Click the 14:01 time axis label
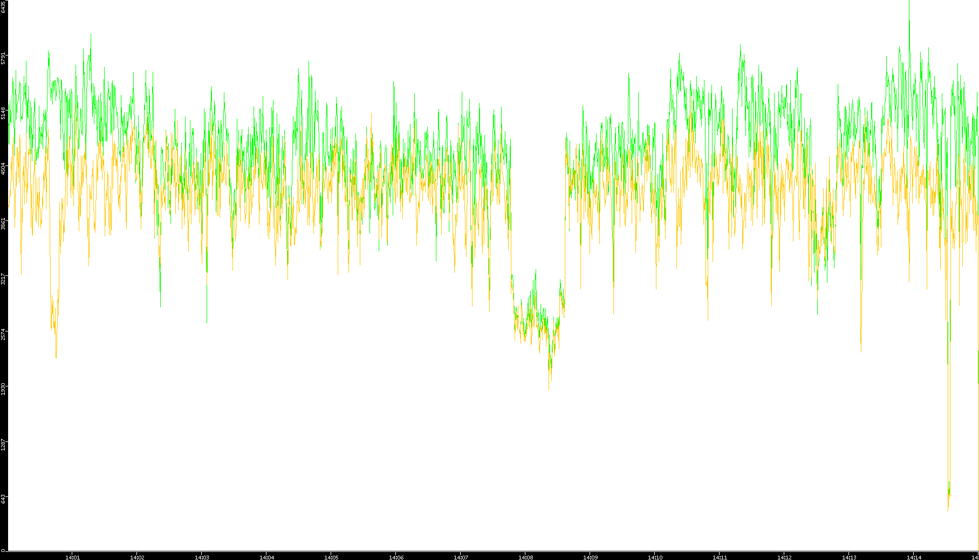Image resolution: width=979 pixels, height=560 pixels. tap(72, 557)
